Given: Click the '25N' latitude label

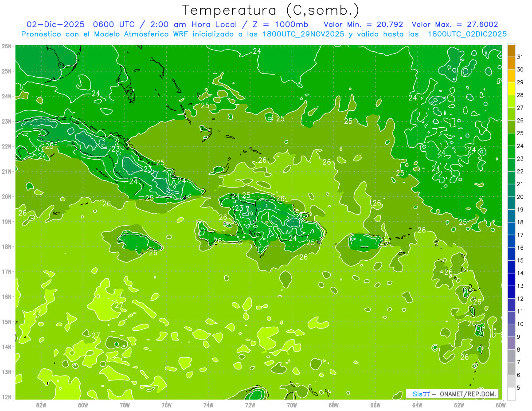Looking at the screenshot, I should (x=7, y=71).
